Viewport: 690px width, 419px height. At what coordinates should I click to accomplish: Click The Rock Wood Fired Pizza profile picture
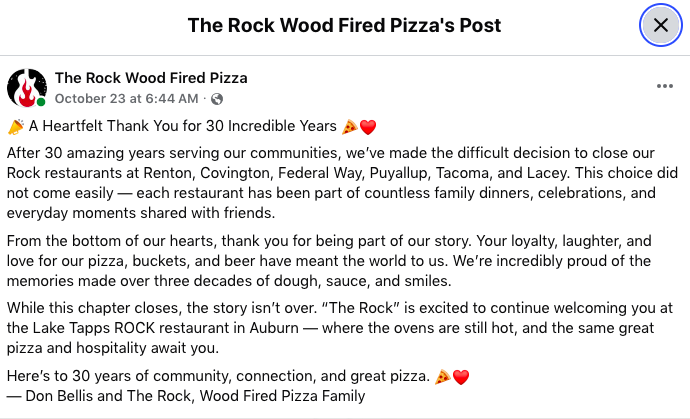point(27,88)
